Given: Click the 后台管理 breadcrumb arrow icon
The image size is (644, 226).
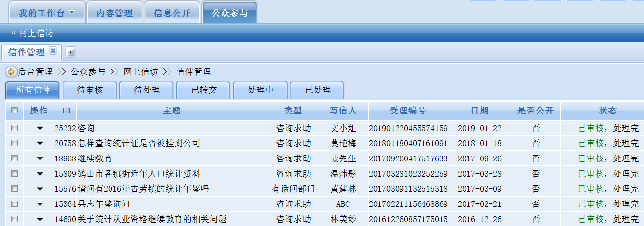Looking at the screenshot, I should coord(11,72).
